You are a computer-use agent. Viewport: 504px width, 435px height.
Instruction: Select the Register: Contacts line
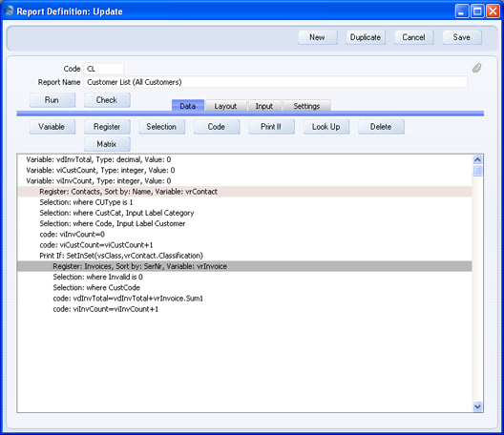pos(244,192)
